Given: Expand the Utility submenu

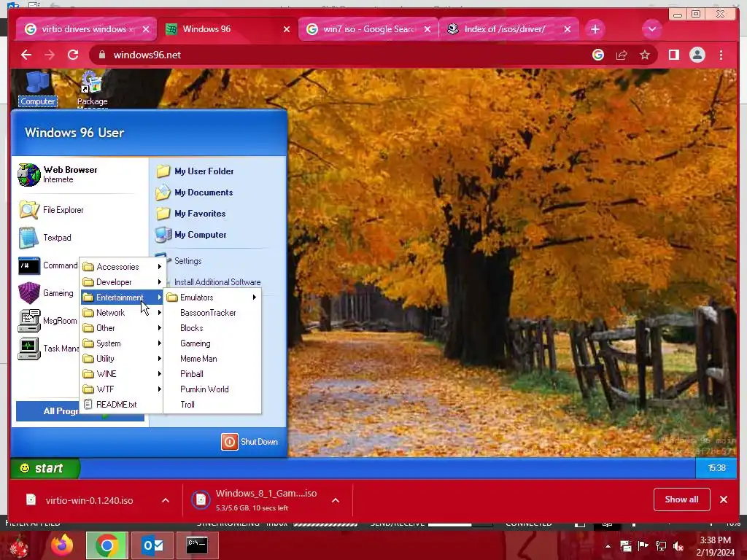Looking at the screenshot, I should point(122,358).
